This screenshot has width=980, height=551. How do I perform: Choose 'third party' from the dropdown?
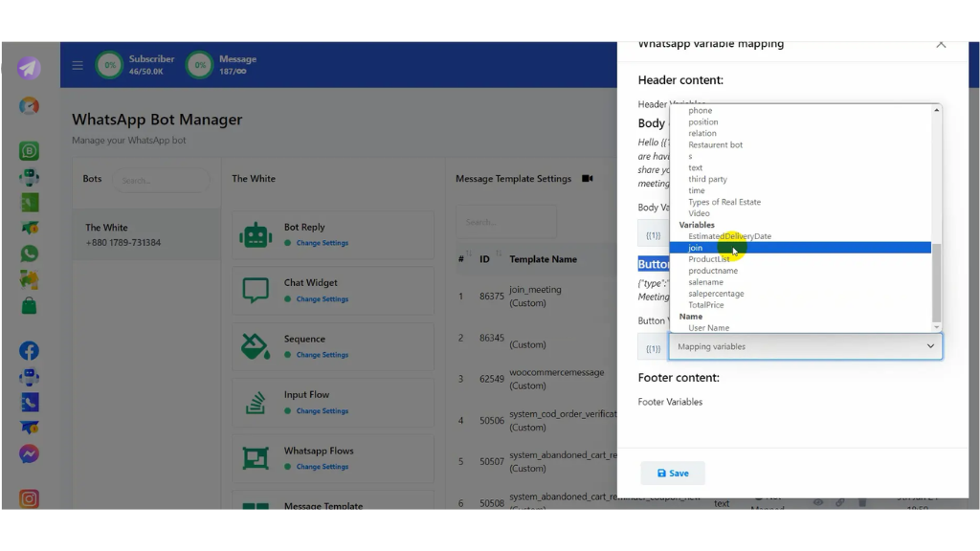(707, 179)
